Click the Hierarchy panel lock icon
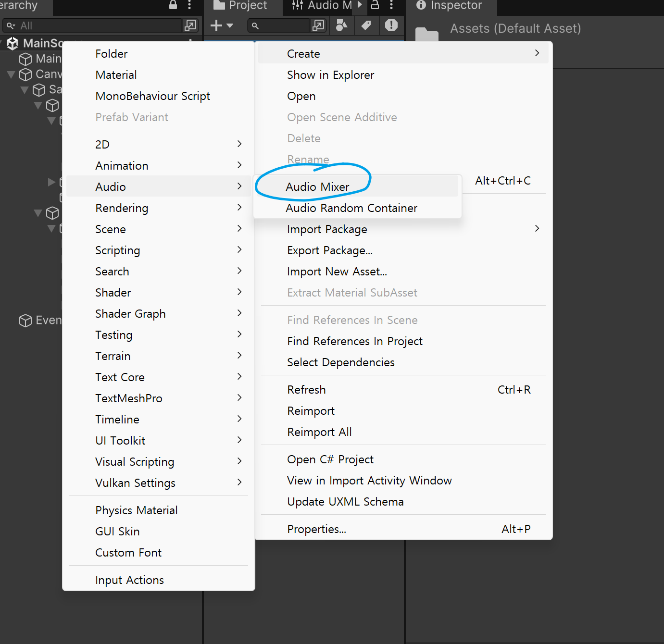 173,5
